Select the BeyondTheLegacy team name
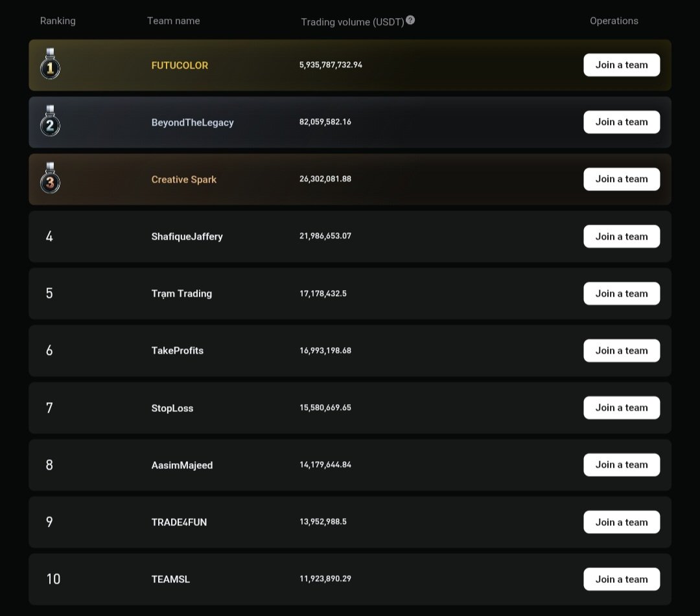 192,122
